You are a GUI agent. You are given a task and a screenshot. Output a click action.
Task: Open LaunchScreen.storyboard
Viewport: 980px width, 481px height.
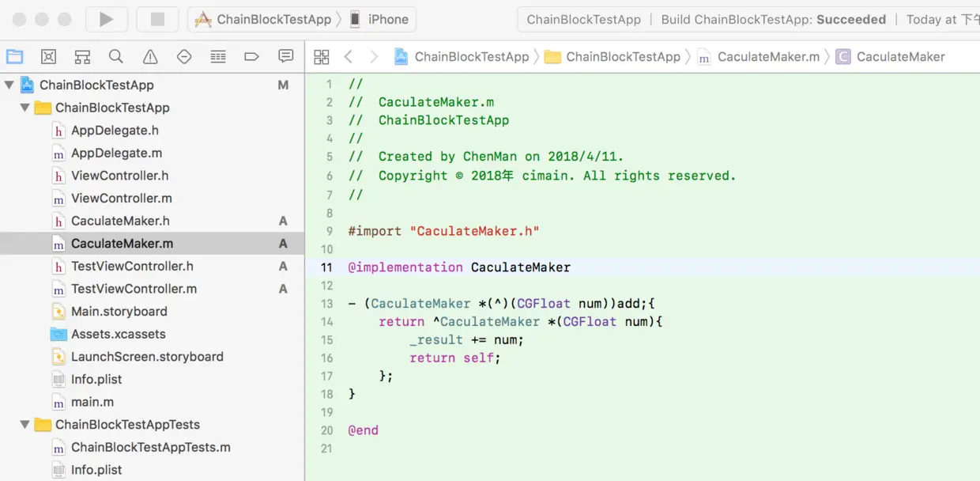pos(147,357)
